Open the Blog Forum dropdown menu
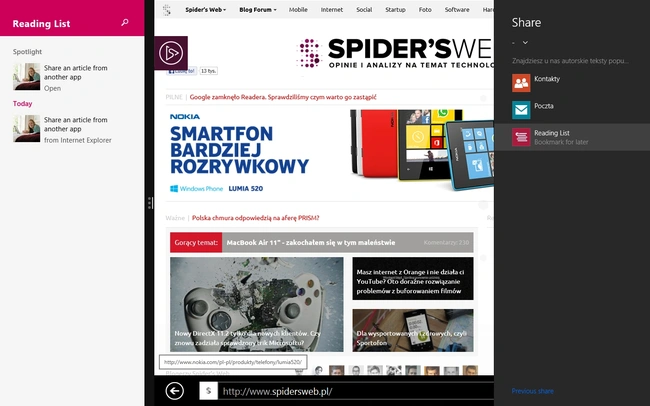 coord(257,10)
